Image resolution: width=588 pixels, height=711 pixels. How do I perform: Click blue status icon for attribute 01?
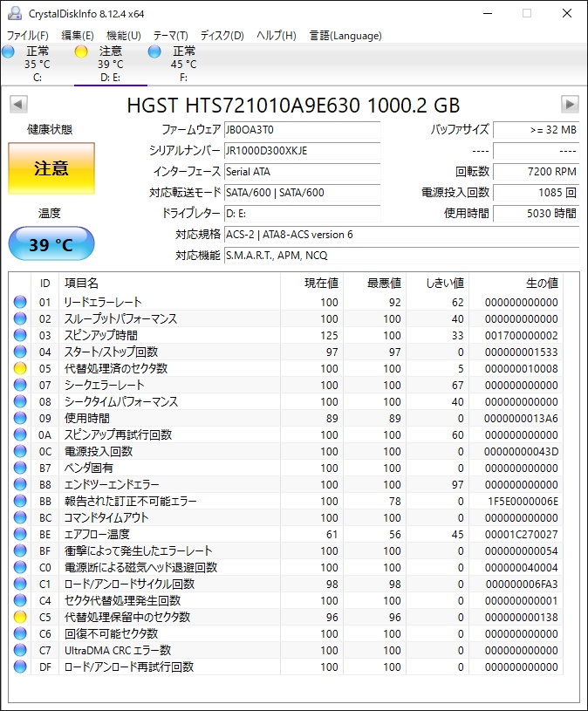tap(20, 303)
